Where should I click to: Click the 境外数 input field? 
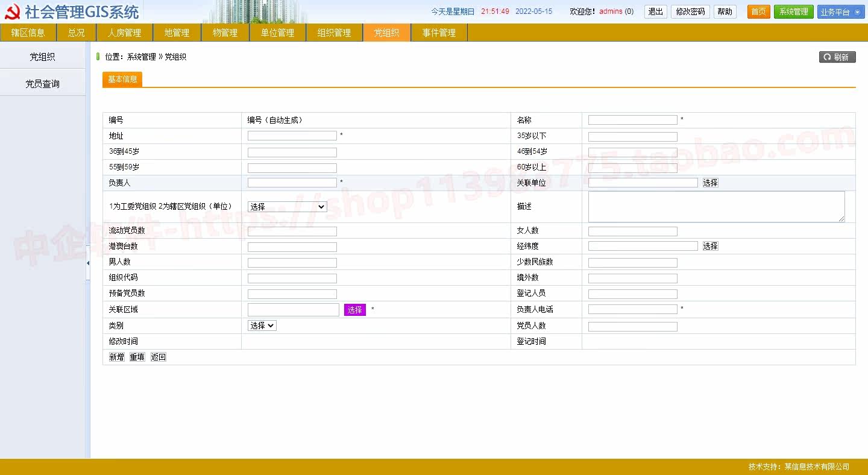coord(633,278)
